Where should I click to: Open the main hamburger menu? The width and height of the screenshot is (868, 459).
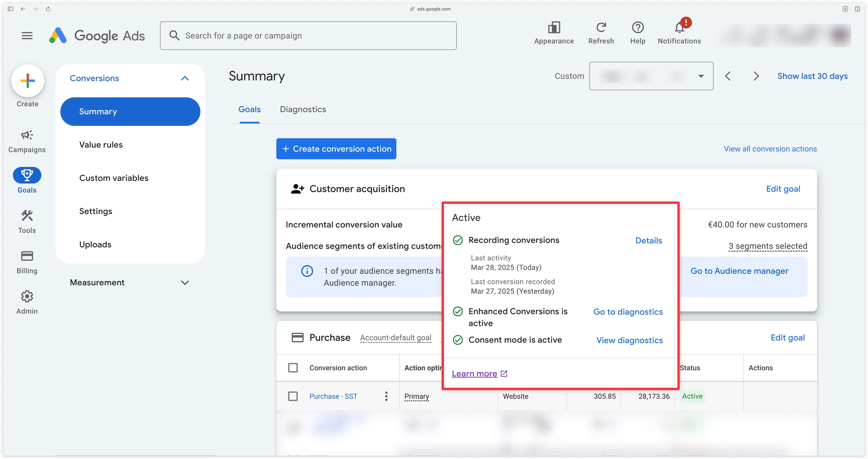coord(27,36)
